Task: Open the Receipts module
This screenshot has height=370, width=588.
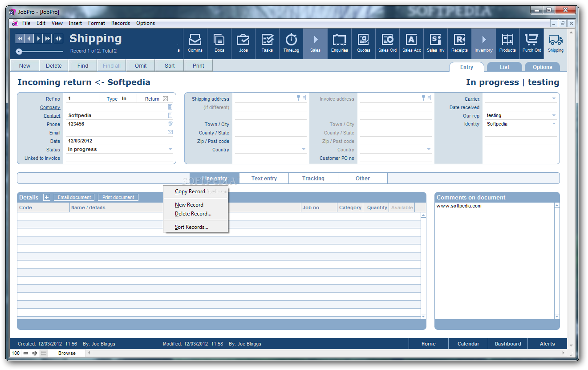Action: pyautogui.click(x=459, y=44)
